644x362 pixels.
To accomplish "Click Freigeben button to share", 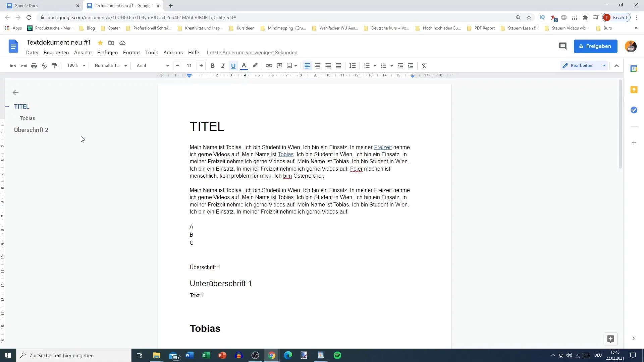I will [596, 46].
